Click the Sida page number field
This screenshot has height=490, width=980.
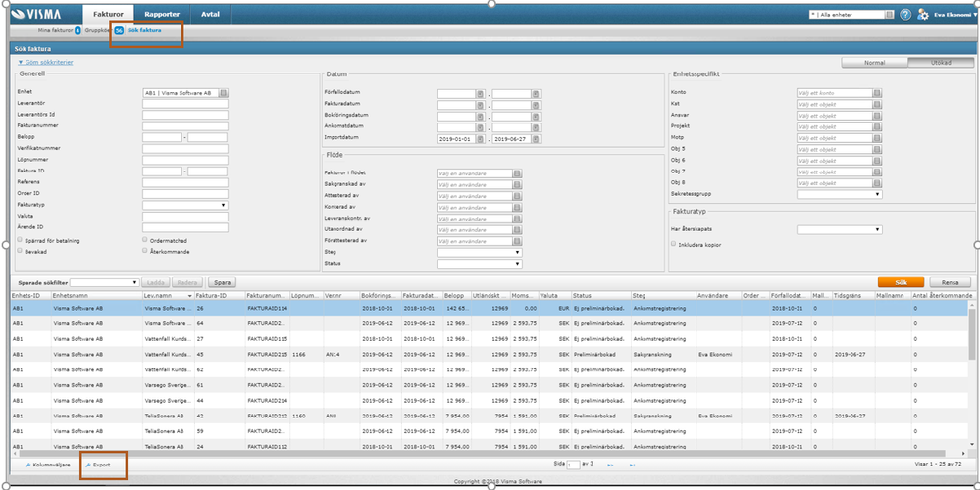coord(573,465)
